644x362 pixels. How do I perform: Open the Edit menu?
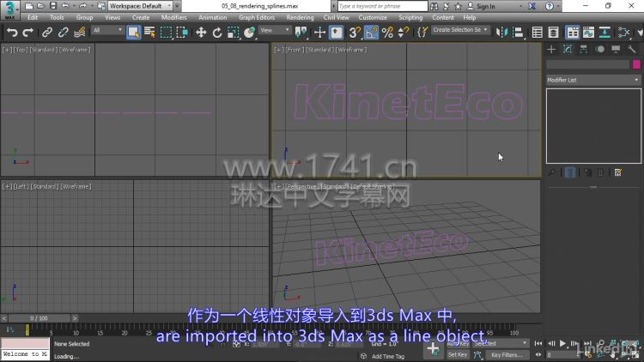pos(33,18)
